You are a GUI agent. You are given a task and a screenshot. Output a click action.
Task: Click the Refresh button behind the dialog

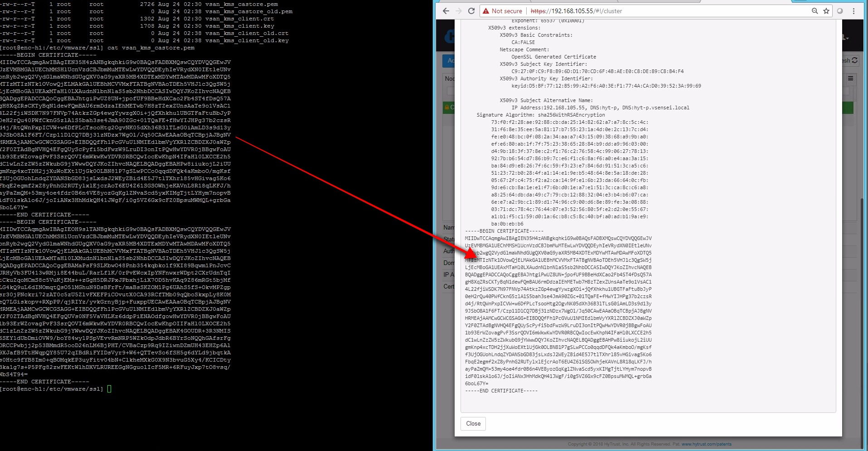point(850,60)
